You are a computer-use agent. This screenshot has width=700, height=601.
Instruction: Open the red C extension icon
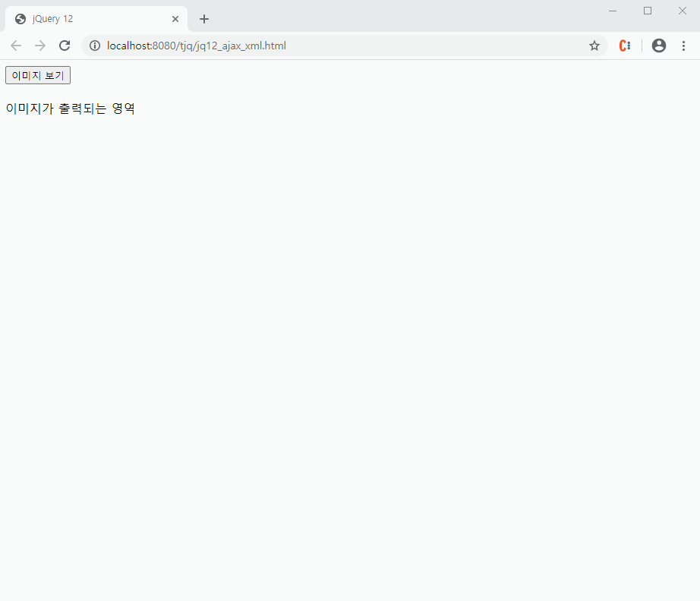tap(625, 46)
